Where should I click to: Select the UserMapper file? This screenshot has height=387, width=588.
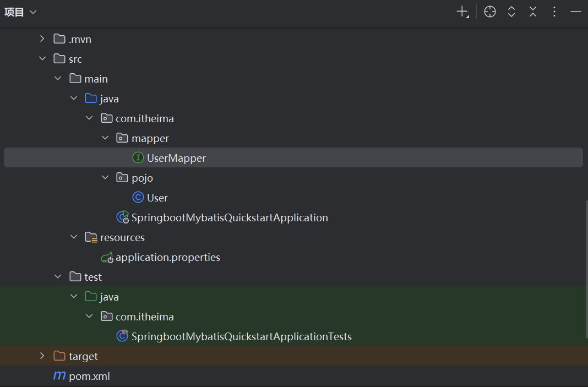(176, 158)
